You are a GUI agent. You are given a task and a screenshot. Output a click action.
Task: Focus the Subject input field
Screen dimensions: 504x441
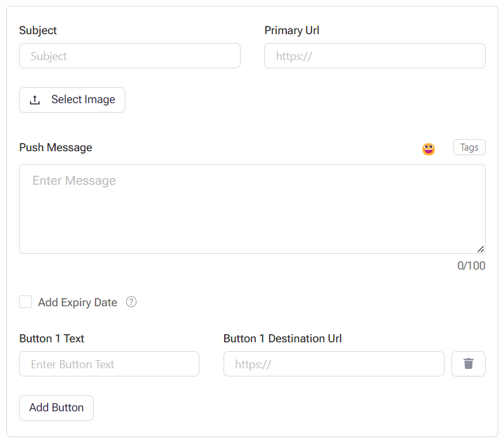[130, 56]
